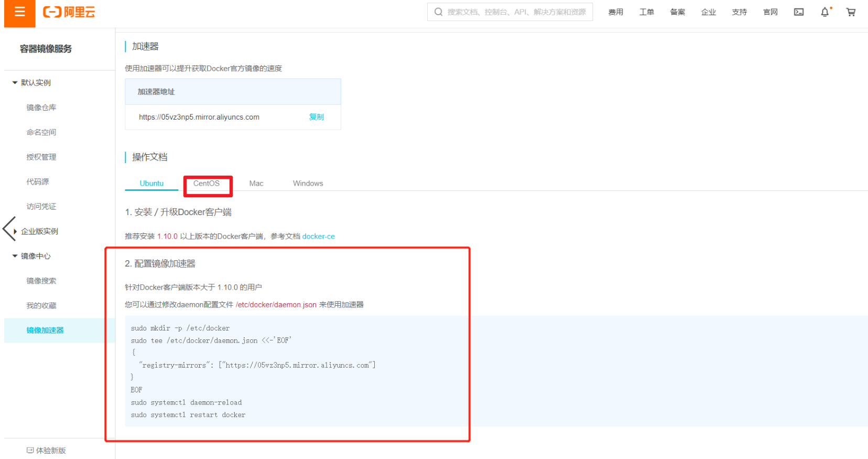Open the docker-ce documentation link
The image size is (868, 459).
(318, 237)
